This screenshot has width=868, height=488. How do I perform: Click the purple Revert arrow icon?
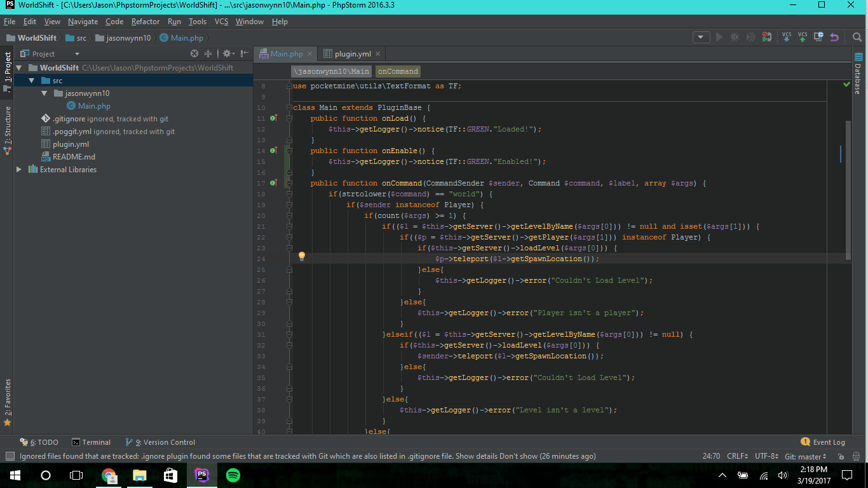834,37
